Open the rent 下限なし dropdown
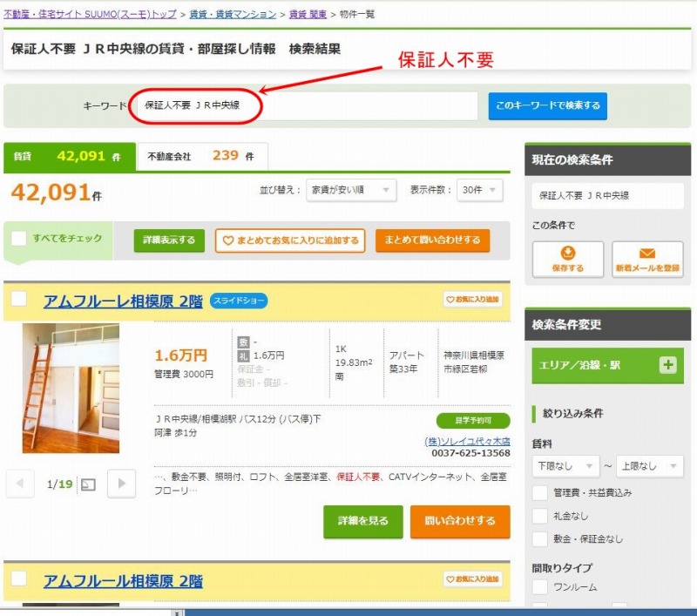 pos(566,466)
